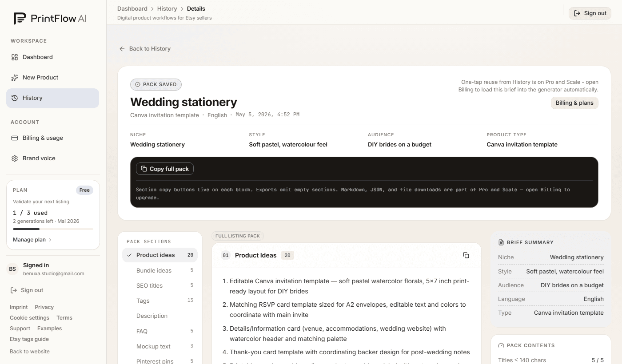
Task: Click the Pack Saved badge
Action: point(156,84)
